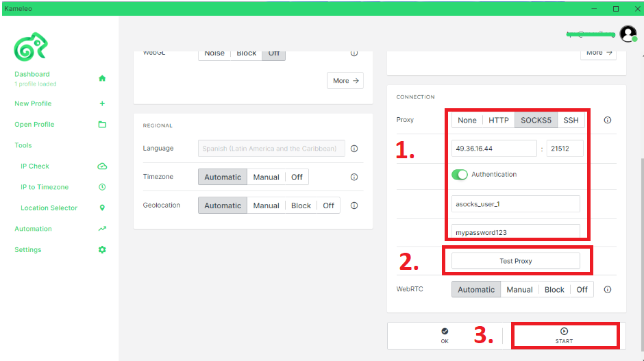The image size is (644, 361).
Task: Open the Settings menu item
Action: click(28, 250)
